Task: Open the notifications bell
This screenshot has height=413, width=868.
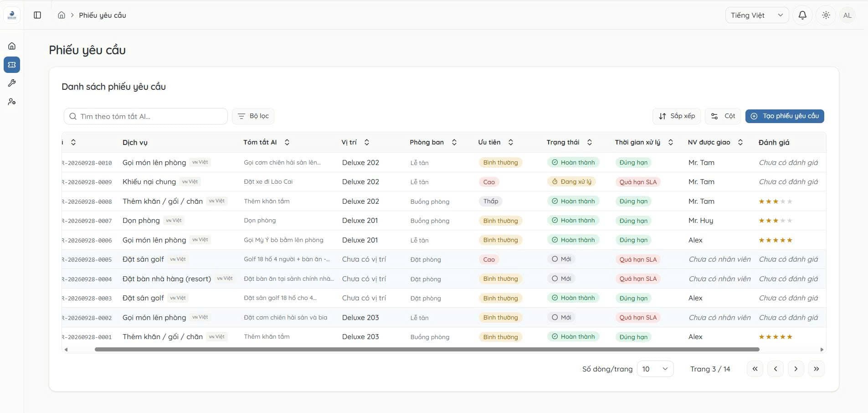Action: 802,15
